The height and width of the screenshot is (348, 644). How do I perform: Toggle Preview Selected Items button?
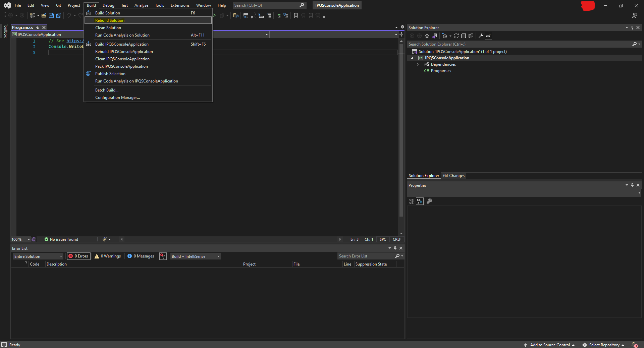point(488,36)
